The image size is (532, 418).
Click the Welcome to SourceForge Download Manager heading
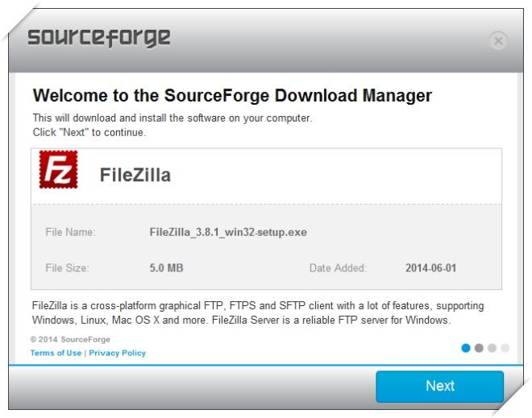[232, 95]
